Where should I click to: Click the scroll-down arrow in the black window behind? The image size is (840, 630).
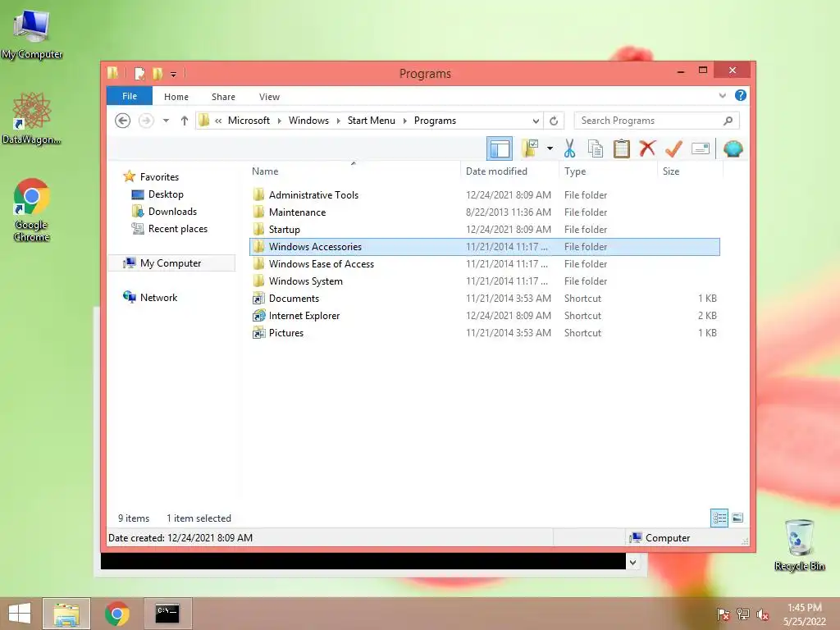[x=632, y=562]
